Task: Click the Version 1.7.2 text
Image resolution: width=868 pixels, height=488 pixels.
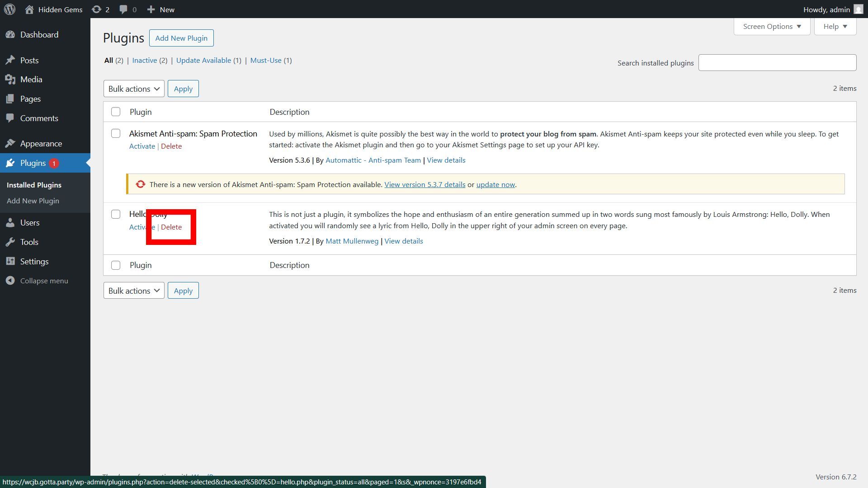Action: pyautogui.click(x=289, y=241)
